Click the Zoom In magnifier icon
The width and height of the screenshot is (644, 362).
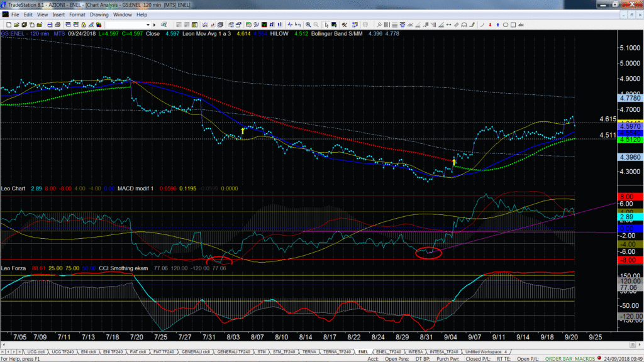pyautogui.click(x=308, y=25)
